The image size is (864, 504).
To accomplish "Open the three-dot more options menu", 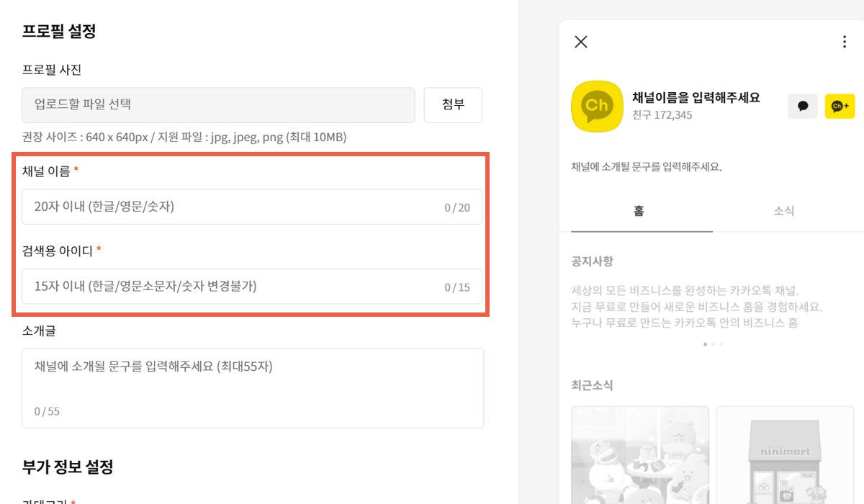I will coord(845,42).
